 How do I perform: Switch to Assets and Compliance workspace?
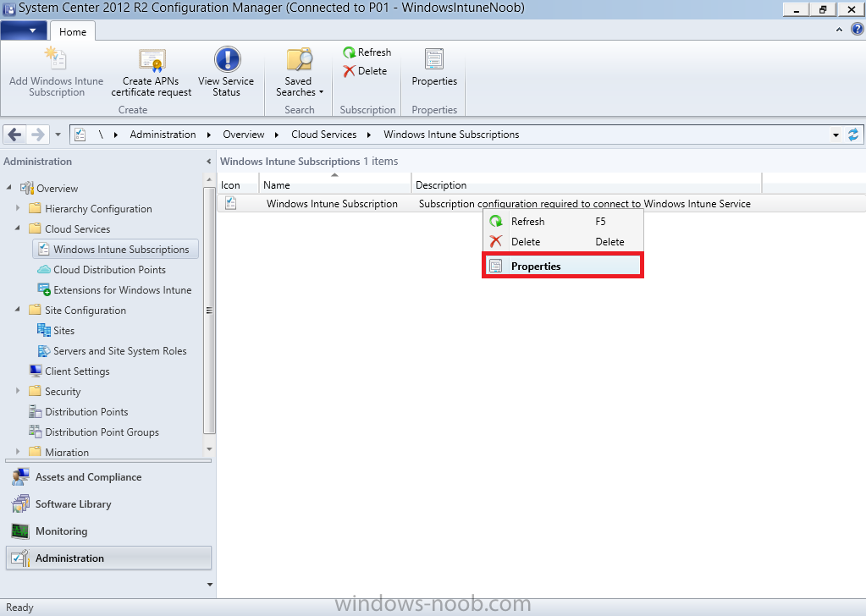click(108, 477)
